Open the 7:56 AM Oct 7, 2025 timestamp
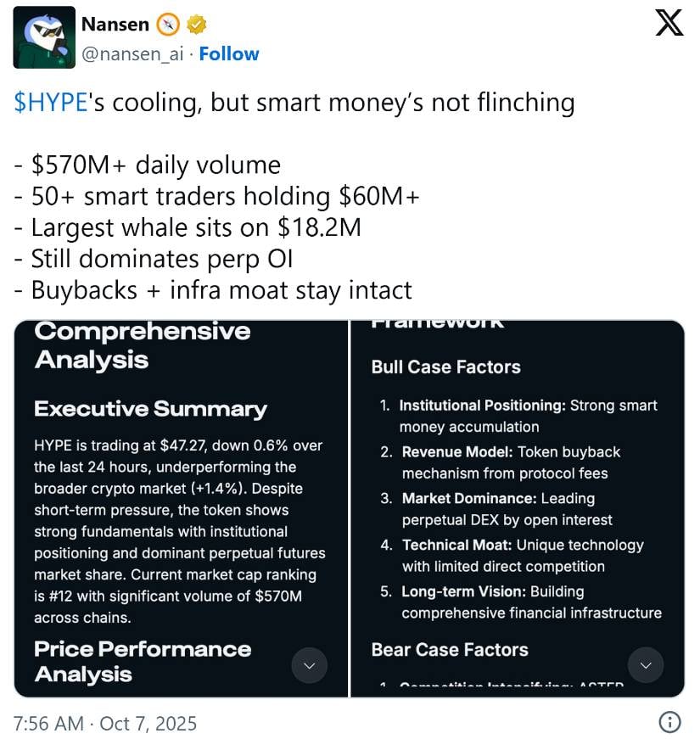 [105, 724]
